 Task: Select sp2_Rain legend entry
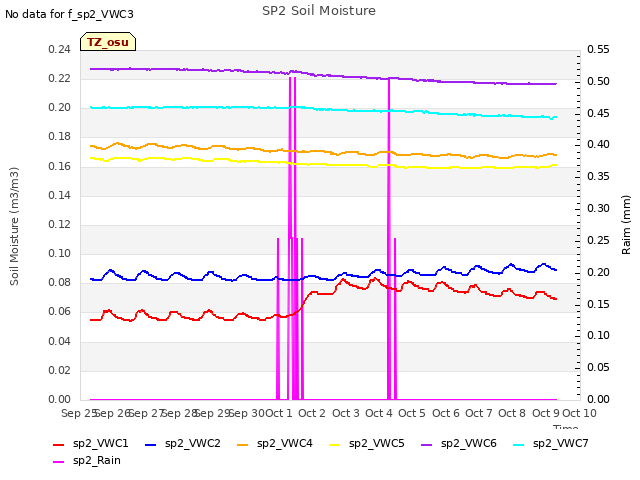click(87, 461)
